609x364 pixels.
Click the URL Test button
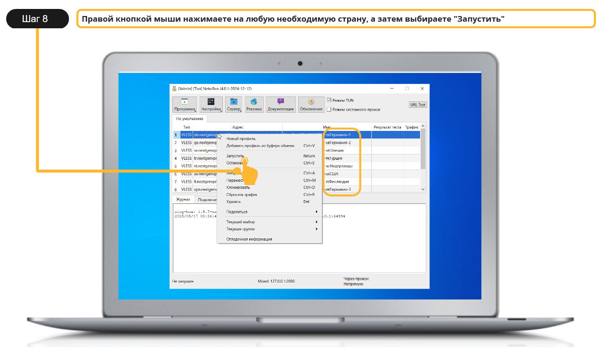(418, 105)
